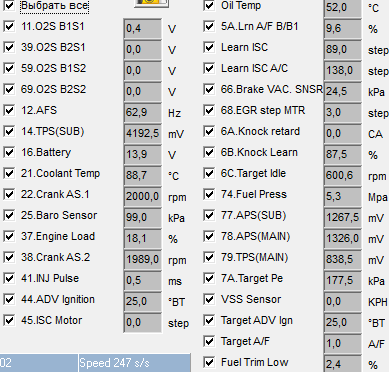Click the Speed 247 s/s status panel
The width and height of the screenshot is (389, 372).
pos(135,363)
